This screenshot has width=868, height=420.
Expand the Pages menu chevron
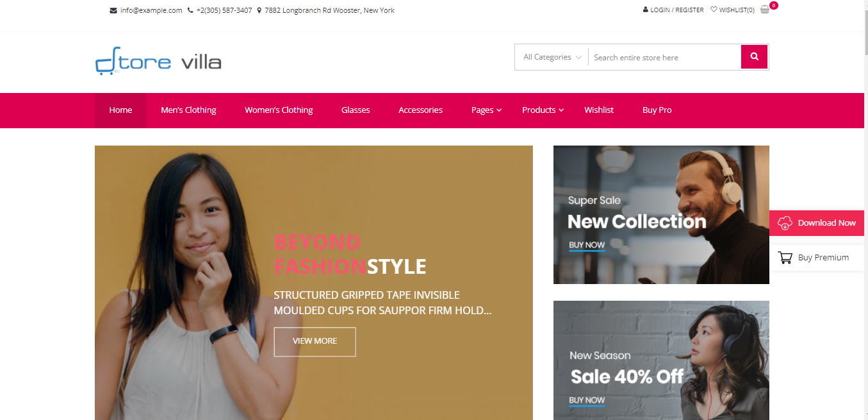(499, 110)
